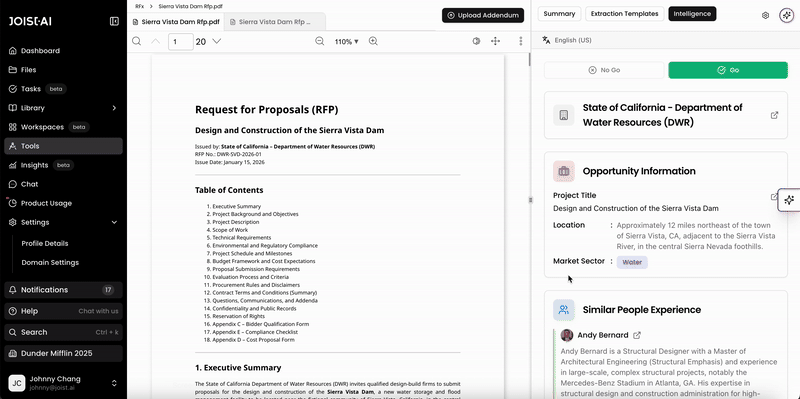Click Andy Bernard's avatar
Screen dimensions: 800x399
(x=567, y=335)
